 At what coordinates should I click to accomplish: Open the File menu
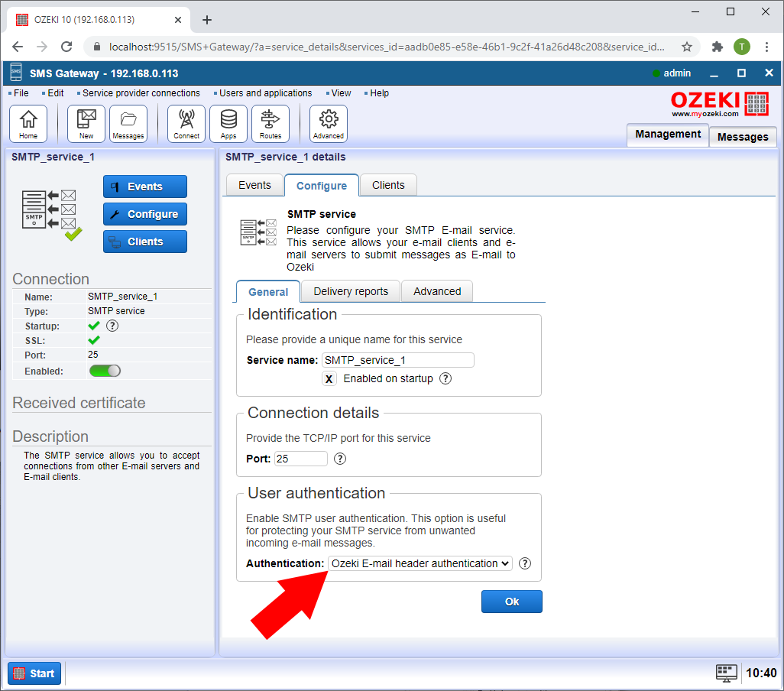click(19, 93)
